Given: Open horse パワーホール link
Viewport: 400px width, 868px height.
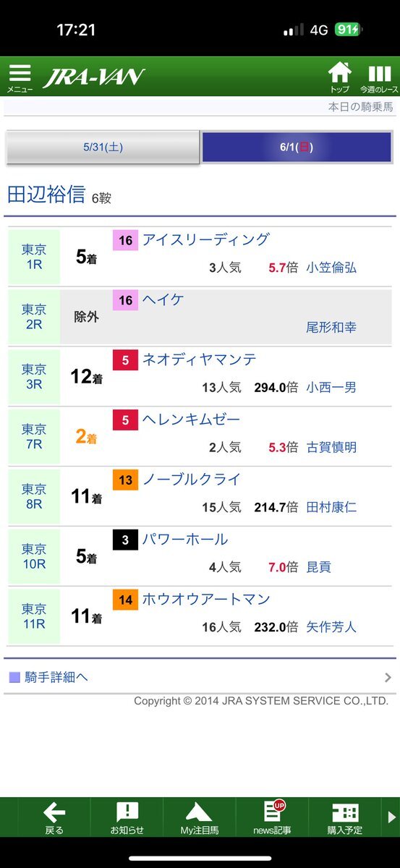Looking at the screenshot, I should coord(185,539).
